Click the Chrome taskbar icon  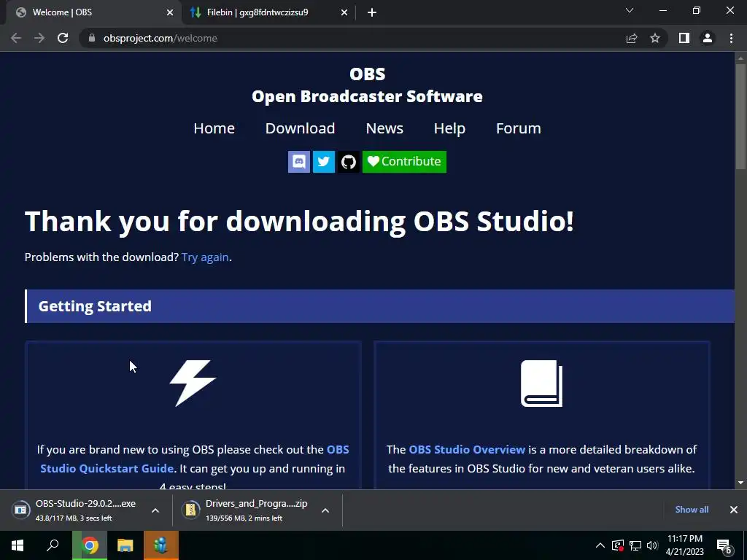point(90,545)
